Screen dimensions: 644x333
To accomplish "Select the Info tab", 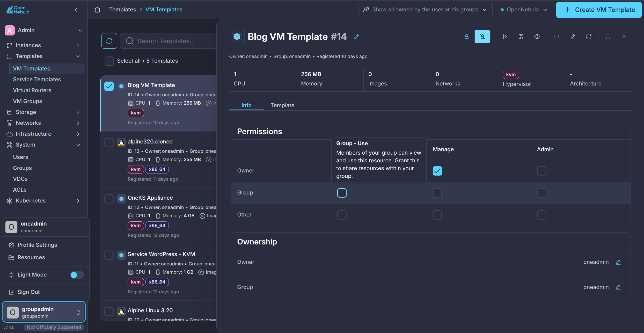I will (246, 105).
